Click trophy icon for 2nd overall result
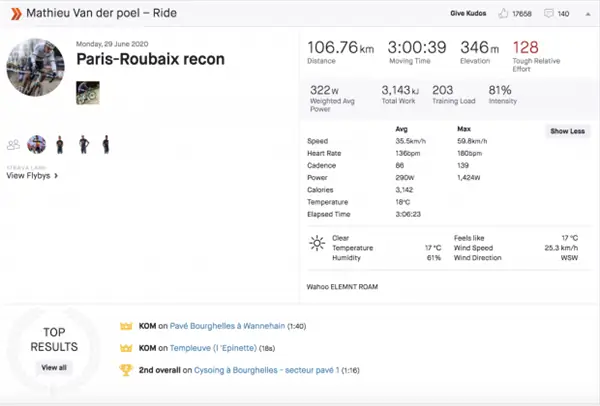Image resolution: width=600 pixels, height=406 pixels. point(126,370)
